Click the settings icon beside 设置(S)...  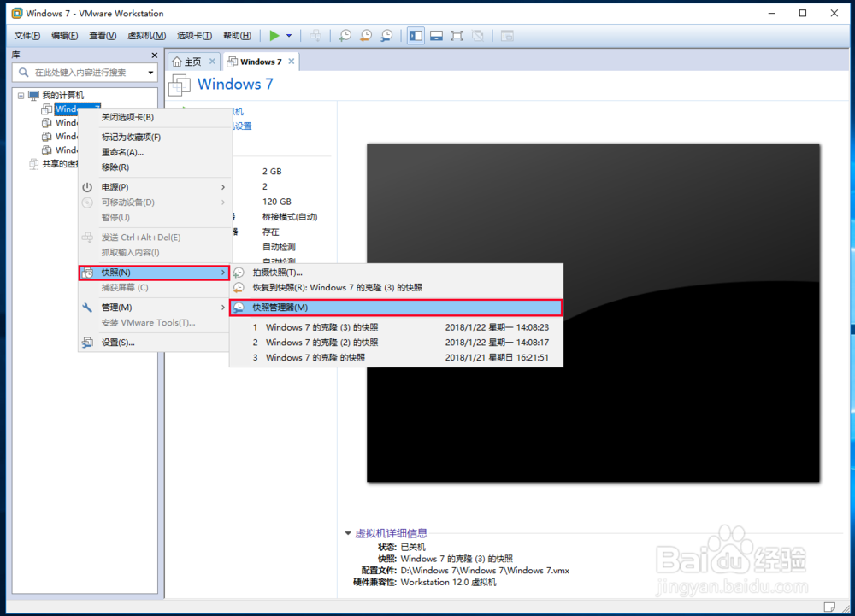pos(87,343)
